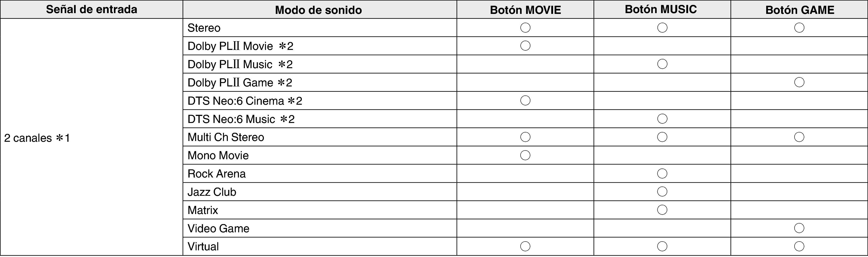
Task: Select Rock Arena circle under Botón MUSIC
Action: (662, 174)
